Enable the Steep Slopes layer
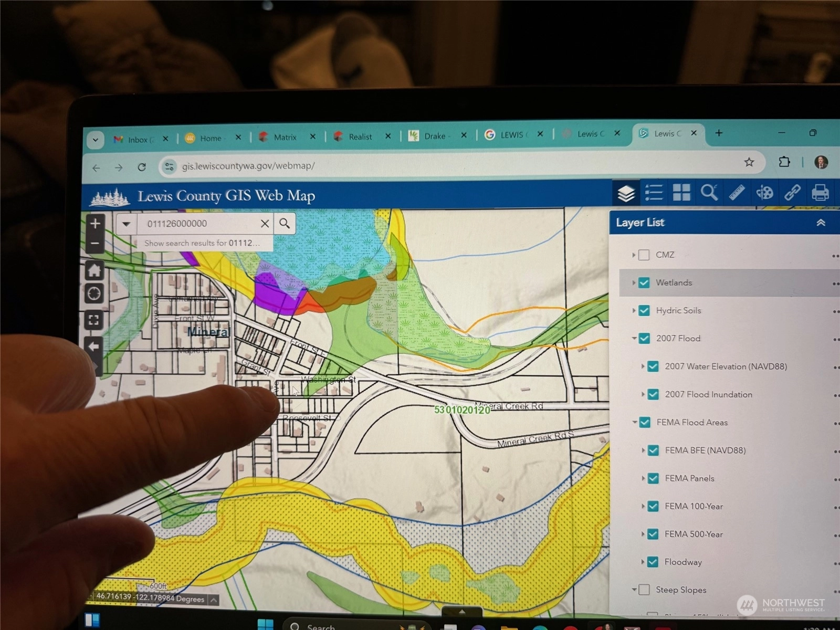Viewport: 840px width, 630px height. (644, 590)
